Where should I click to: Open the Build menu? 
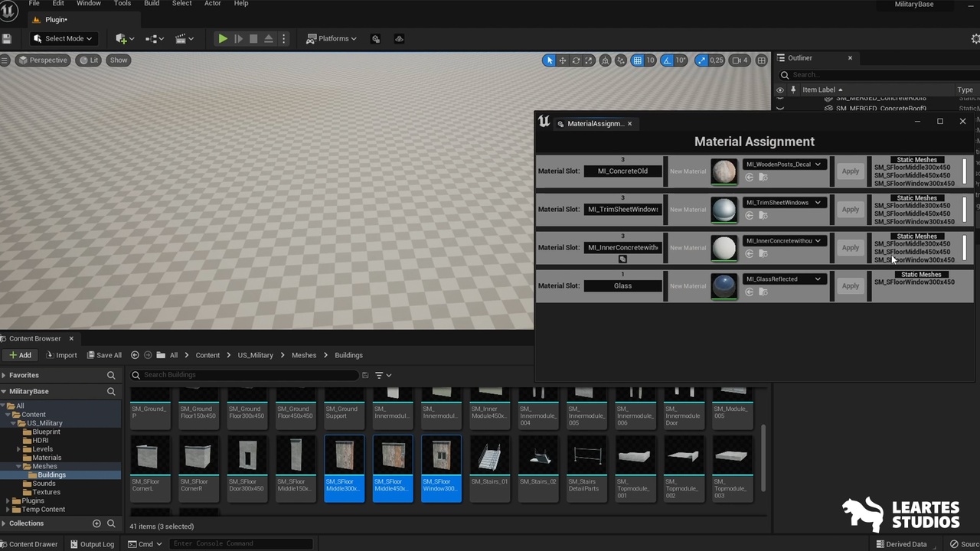pyautogui.click(x=152, y=4)
